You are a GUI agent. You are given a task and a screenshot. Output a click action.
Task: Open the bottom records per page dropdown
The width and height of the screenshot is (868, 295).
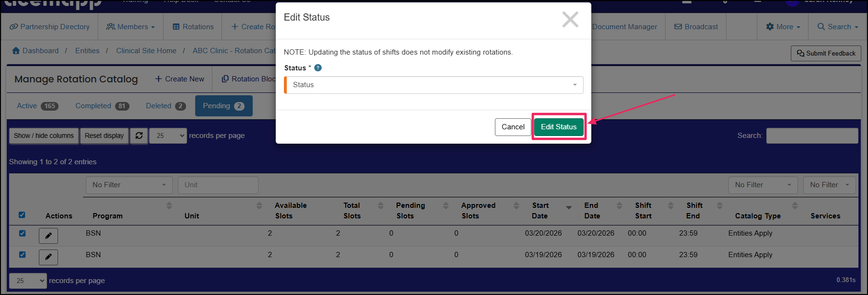click(x=28, y=281)
